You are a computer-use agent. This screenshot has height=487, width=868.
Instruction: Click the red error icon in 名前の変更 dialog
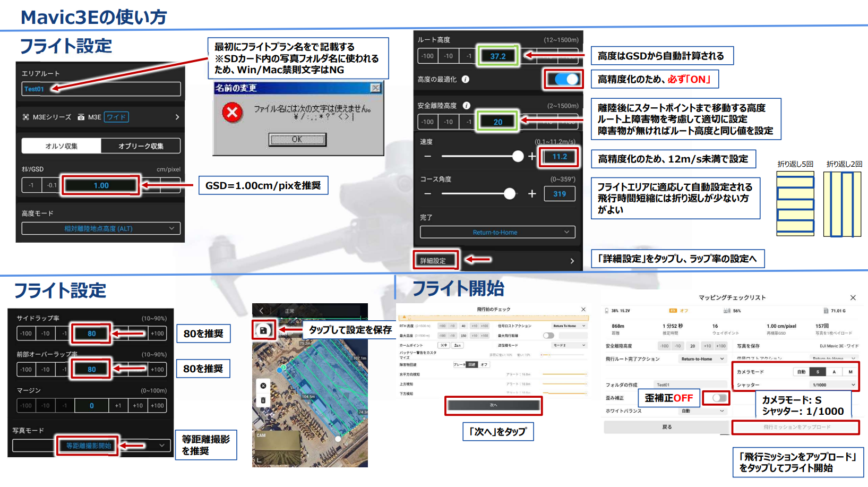coord(233,113)
